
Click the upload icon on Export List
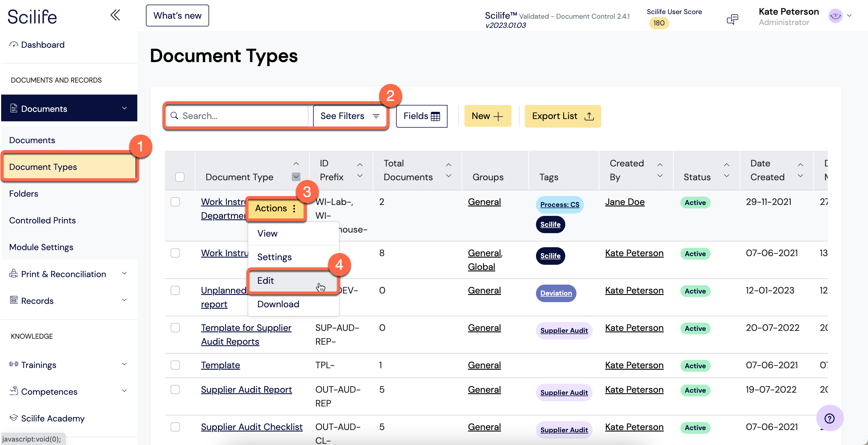point(589,116)
